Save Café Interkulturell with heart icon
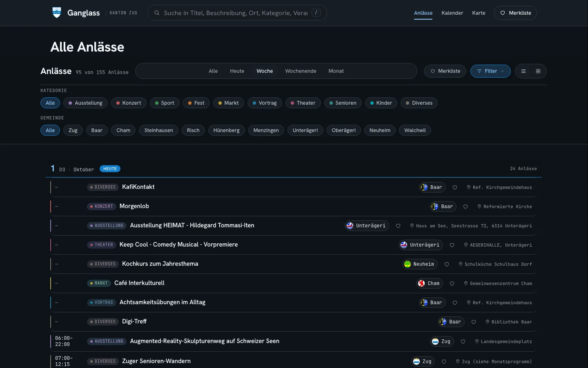Viewport: 588px width, 368px height. click(452, 283)
